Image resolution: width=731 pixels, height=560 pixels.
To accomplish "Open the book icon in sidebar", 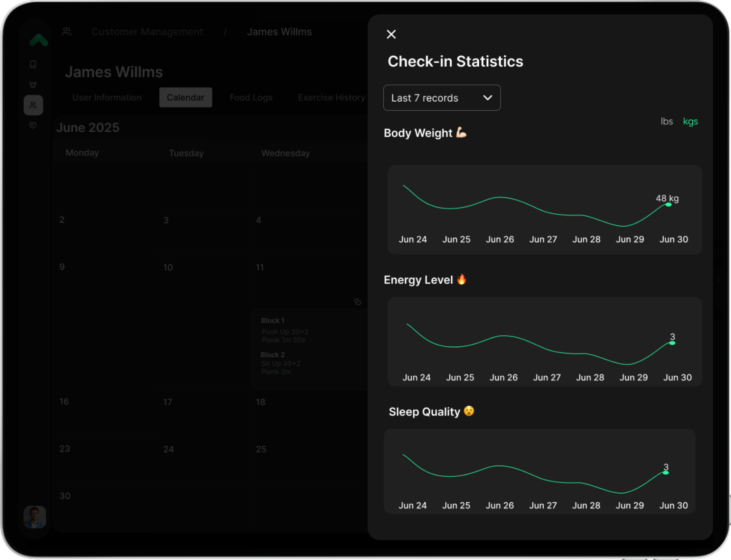I will point(33,65).
